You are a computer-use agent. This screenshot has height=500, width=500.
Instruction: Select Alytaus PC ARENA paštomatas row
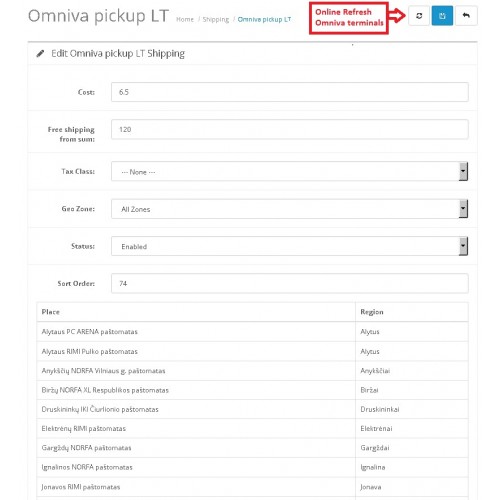[252, 332]
